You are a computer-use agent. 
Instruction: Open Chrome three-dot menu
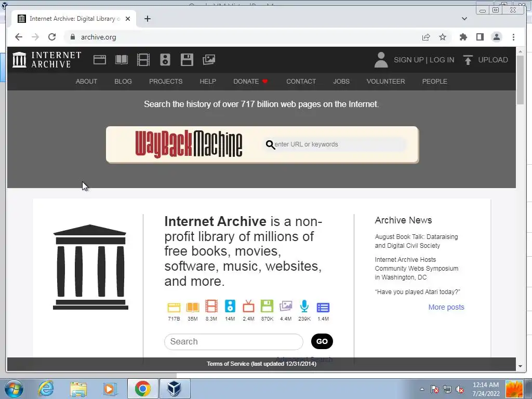513,37
